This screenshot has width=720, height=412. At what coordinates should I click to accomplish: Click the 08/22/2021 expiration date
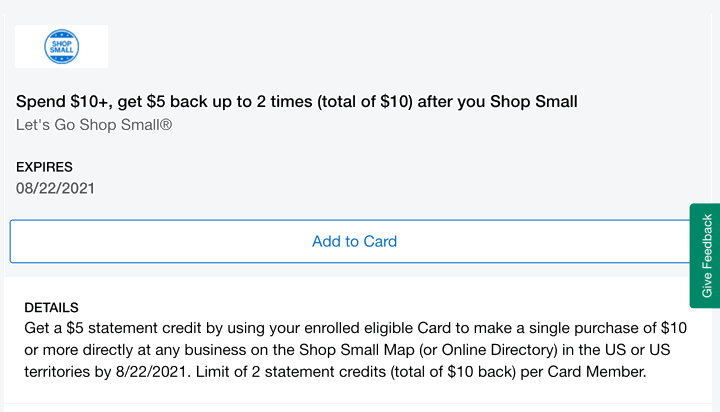[x=55, y=188]
